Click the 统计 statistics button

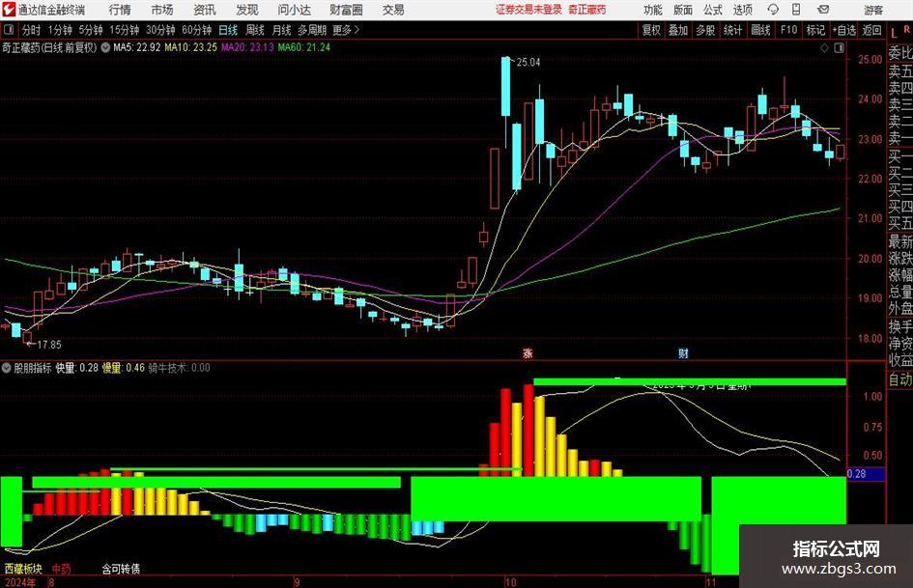[733, 30]
